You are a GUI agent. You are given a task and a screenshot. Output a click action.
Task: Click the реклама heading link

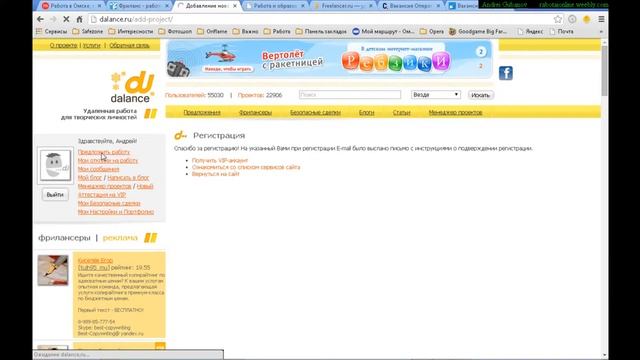[x=120, y=238]
